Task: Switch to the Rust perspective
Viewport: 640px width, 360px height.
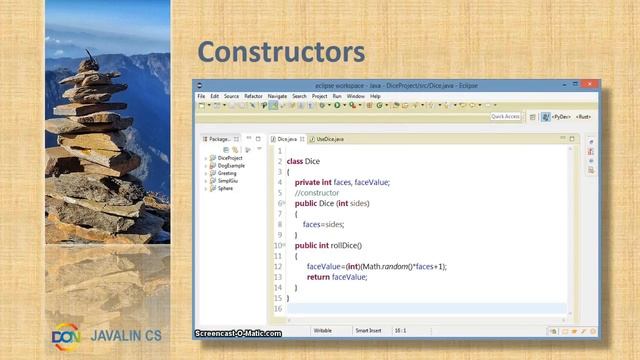Action: 584,117
